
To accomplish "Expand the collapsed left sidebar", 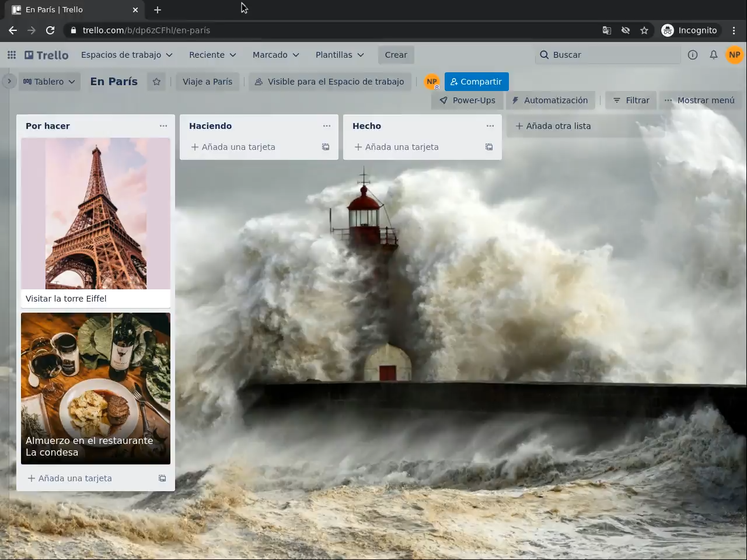I will click(9, 82).
